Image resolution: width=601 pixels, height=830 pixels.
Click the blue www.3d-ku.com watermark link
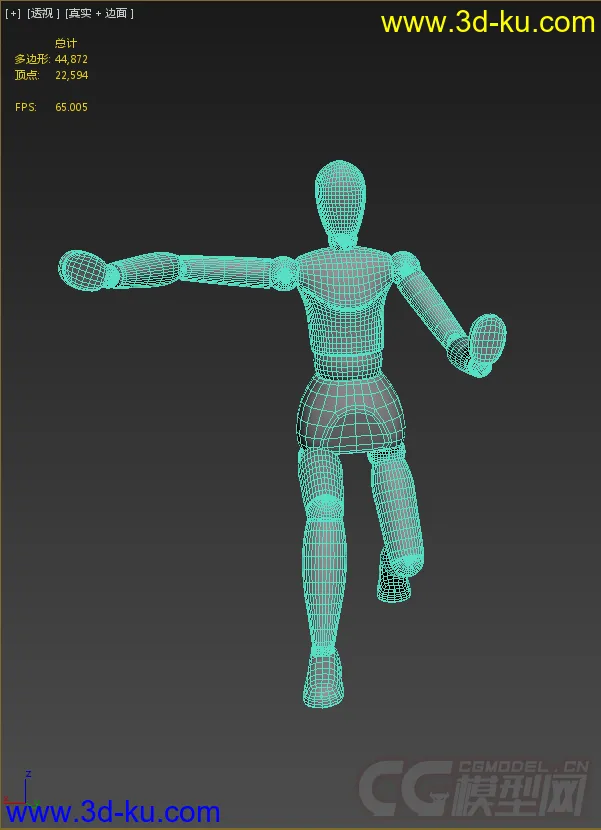pos(112,811)
